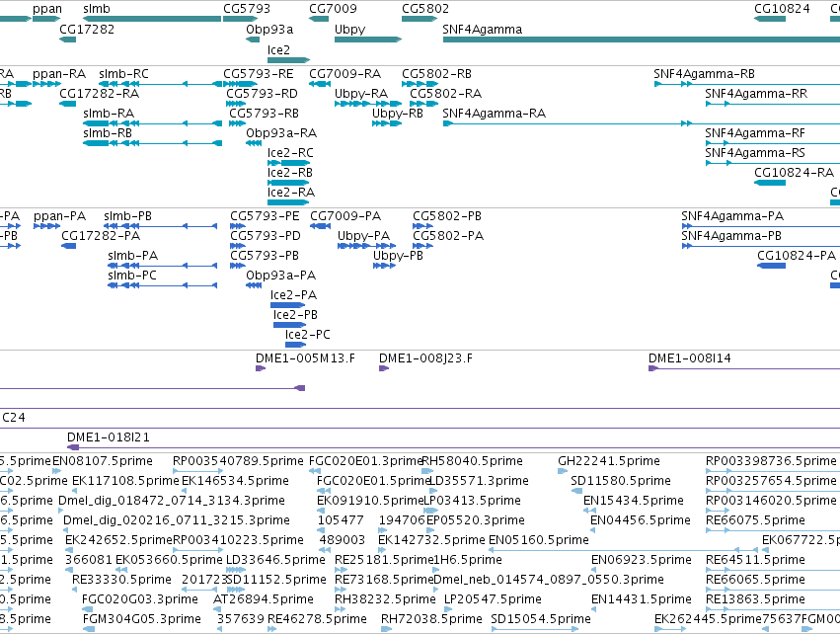Click the CG5802-RB transcript label
840x634 pixels.
436,73
